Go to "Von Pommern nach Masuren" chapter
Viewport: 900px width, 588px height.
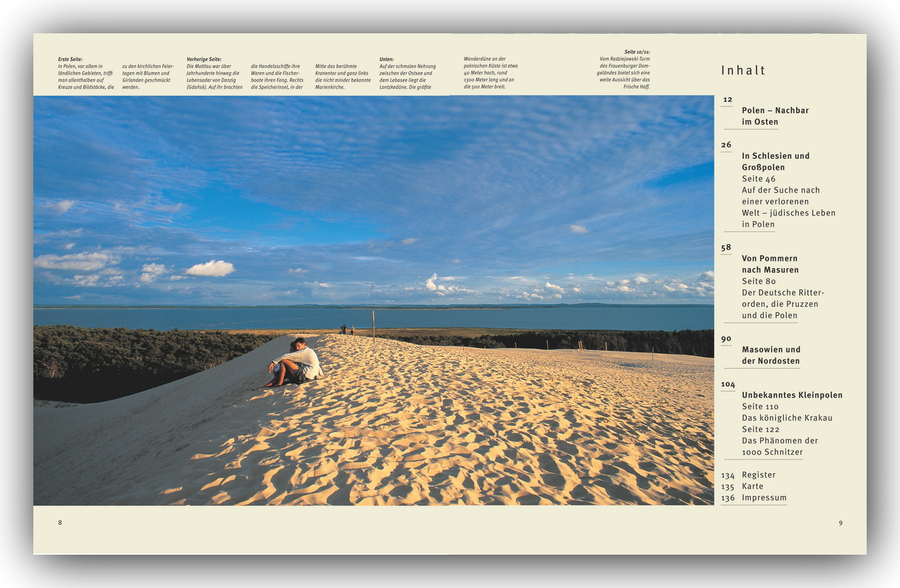point(769,264)
